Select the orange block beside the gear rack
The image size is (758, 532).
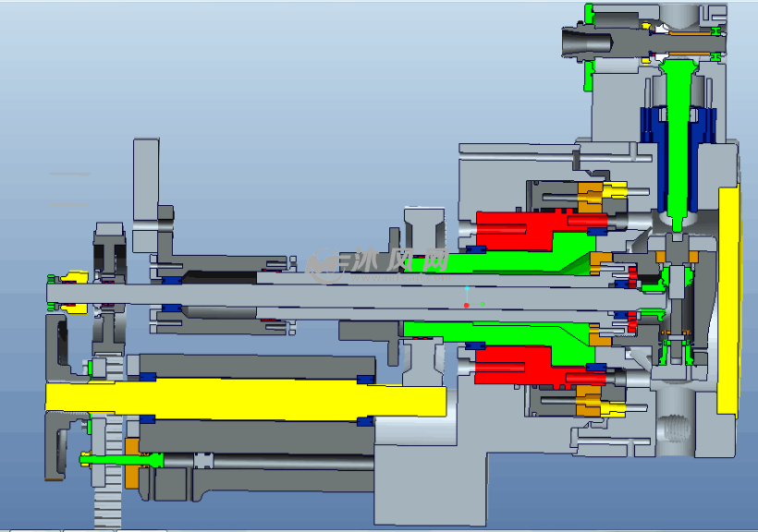132,463
